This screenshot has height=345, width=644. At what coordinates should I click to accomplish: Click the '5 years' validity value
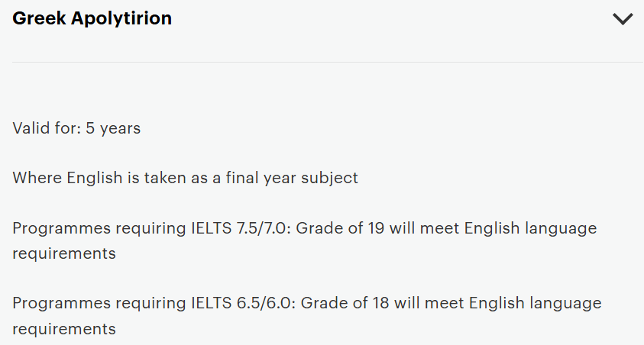(x=113, y=128)
